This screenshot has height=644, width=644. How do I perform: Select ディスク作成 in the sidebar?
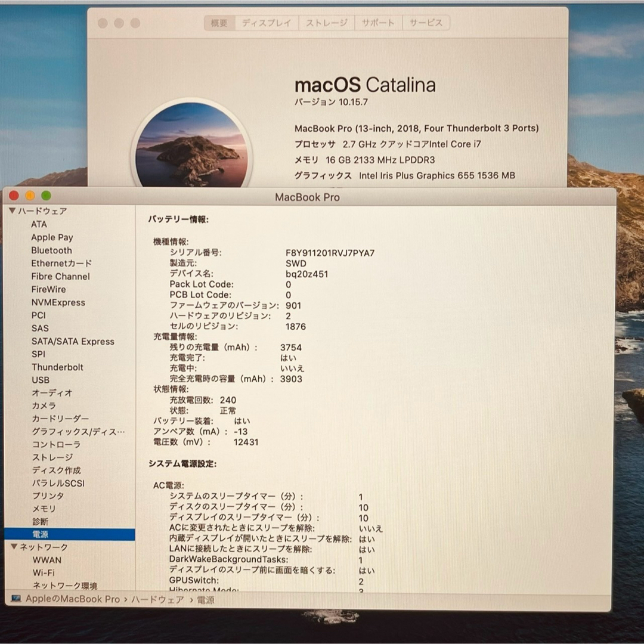[x=57, y=470]
